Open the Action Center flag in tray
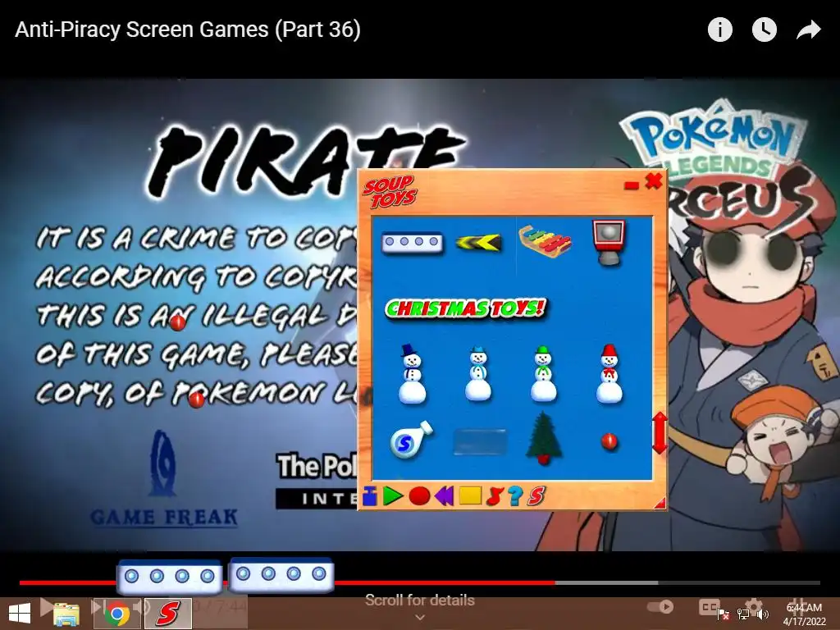840x630 pixels. click(x=724, y=614)
